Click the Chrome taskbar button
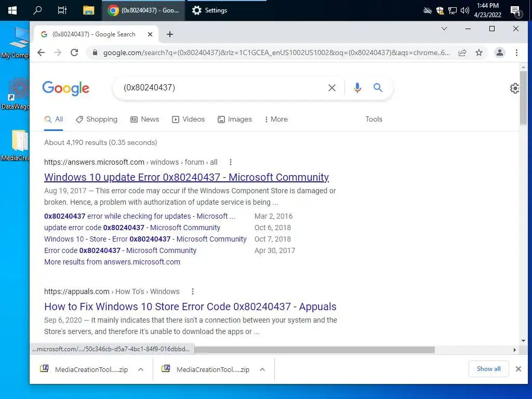This screenshot has height=399, width=532. coord(143,10)
